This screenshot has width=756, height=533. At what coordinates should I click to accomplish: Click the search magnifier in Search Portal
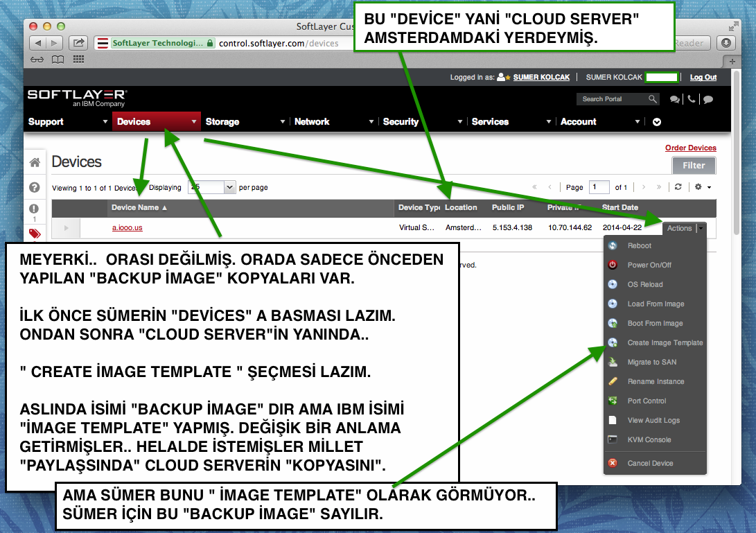coord(652,99)
